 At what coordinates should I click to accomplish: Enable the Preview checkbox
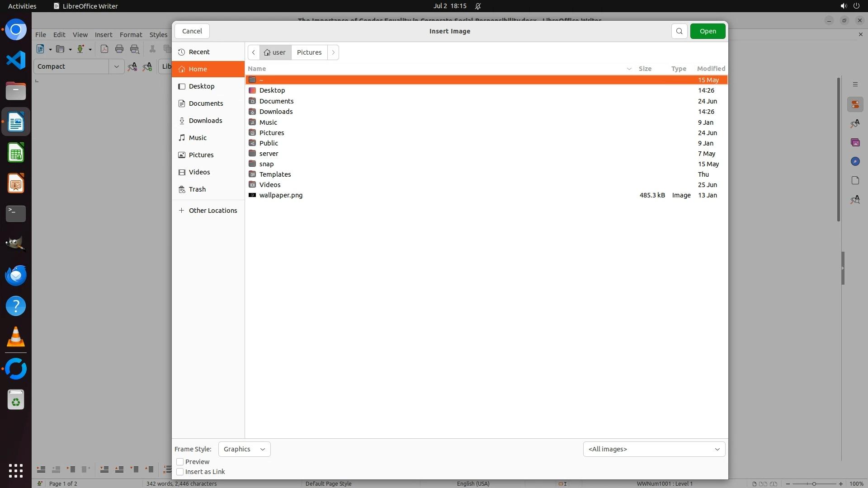[180, 462]
